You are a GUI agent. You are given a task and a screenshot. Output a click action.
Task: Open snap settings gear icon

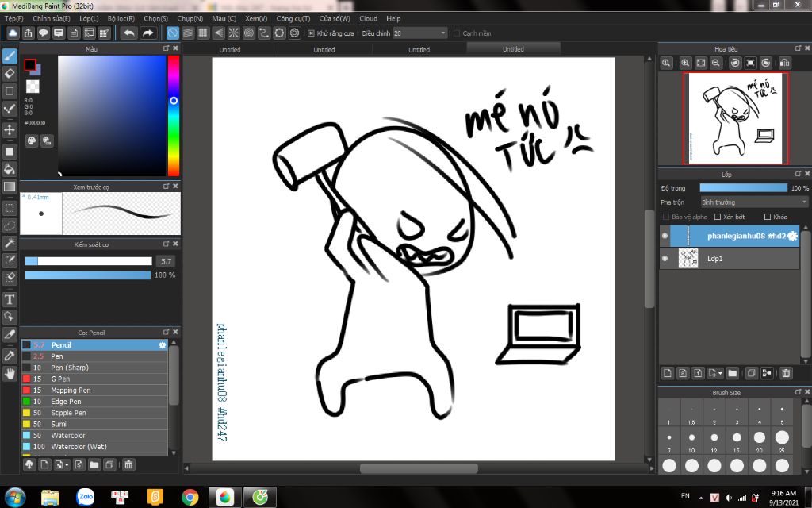click(295, 33)
